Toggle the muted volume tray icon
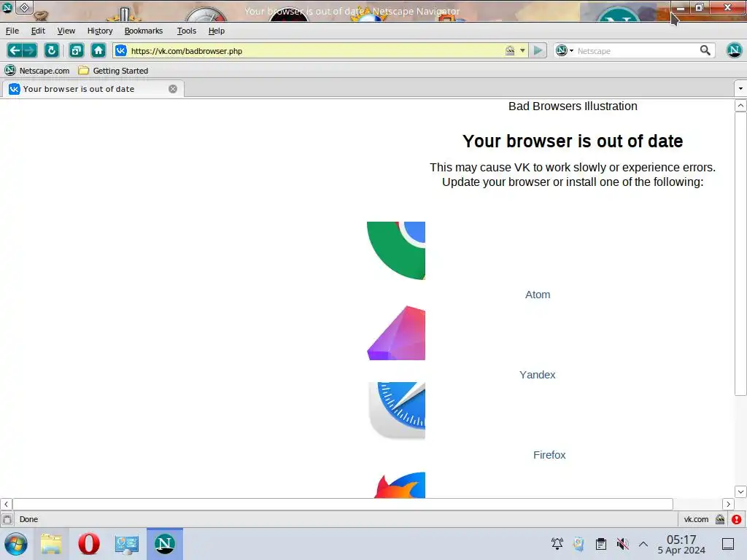The image size is (747, 560). pyautogui.click(x=622, y=544)
